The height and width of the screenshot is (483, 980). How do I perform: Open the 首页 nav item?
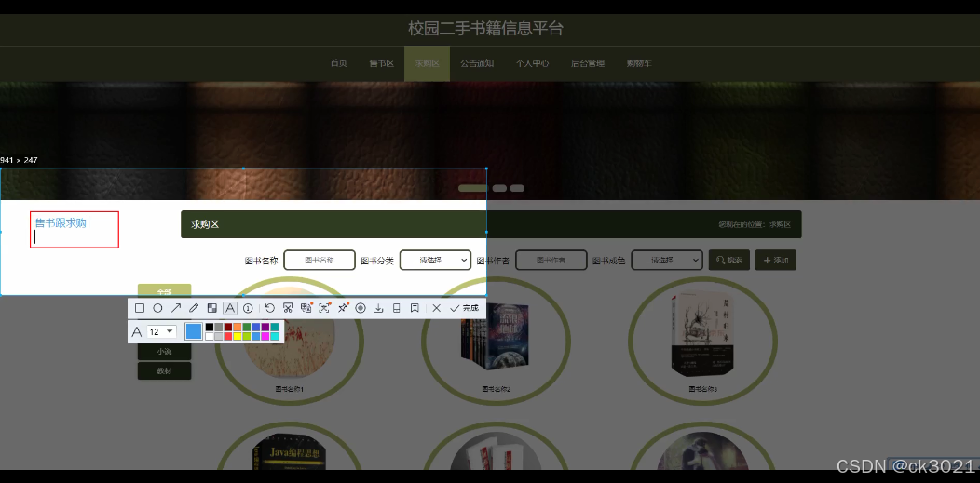coord(339,63)
